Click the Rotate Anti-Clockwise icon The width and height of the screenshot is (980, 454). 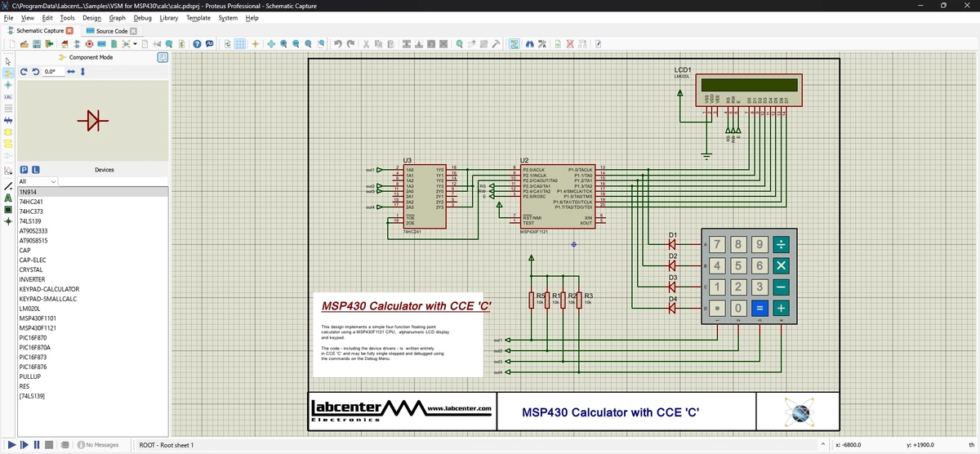click(35, 72)
